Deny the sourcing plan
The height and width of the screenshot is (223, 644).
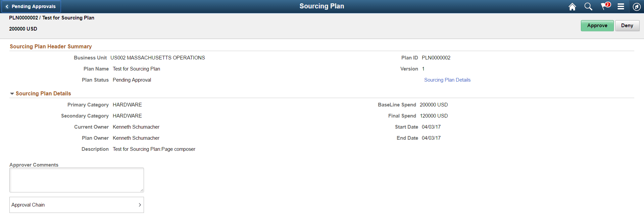[627, 26]
